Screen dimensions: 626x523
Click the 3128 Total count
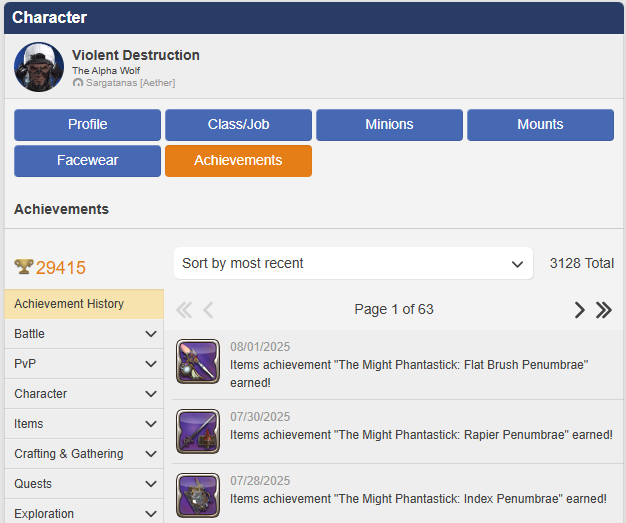point(582,263)
